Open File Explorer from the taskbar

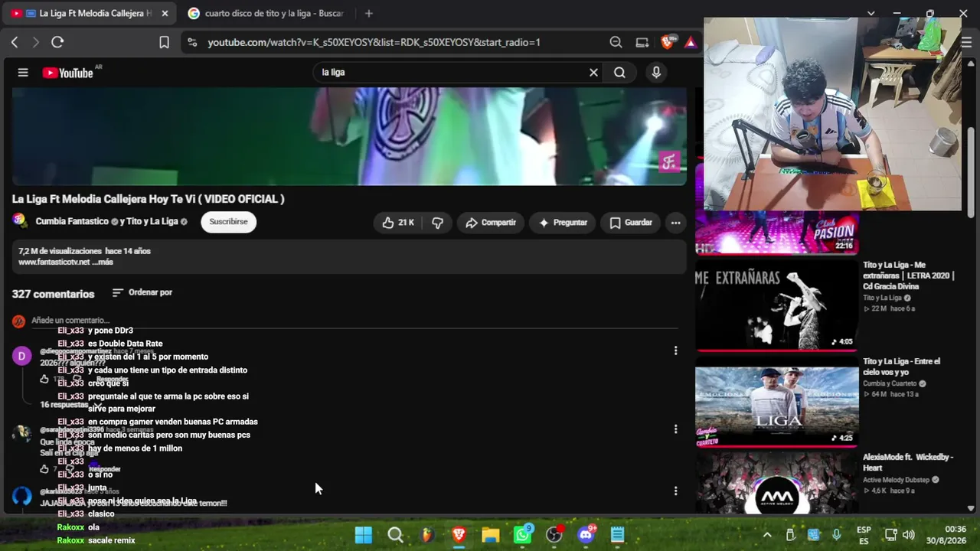[x=490, y=535]
